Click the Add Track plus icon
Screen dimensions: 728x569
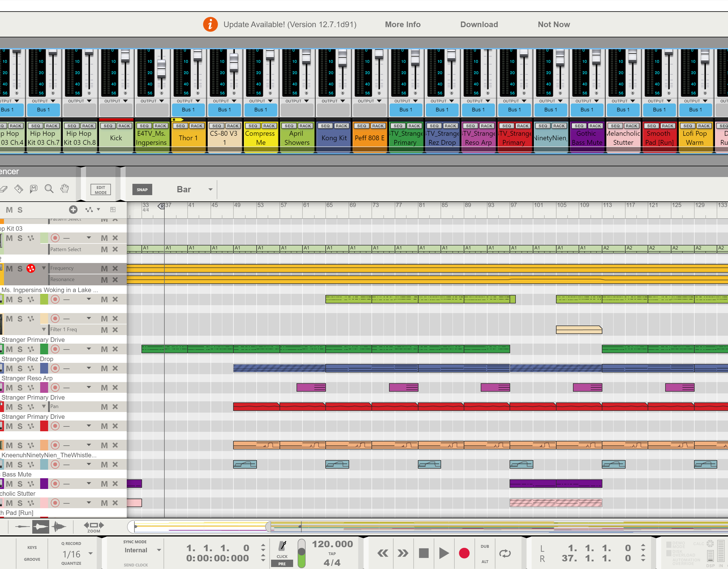tap(73, 210)
